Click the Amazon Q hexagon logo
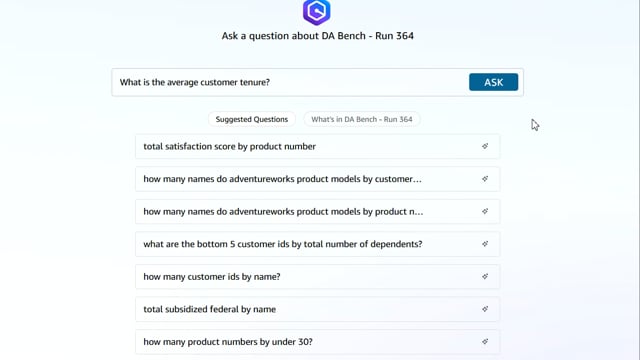Screen dimensions: 640x360 317,11
